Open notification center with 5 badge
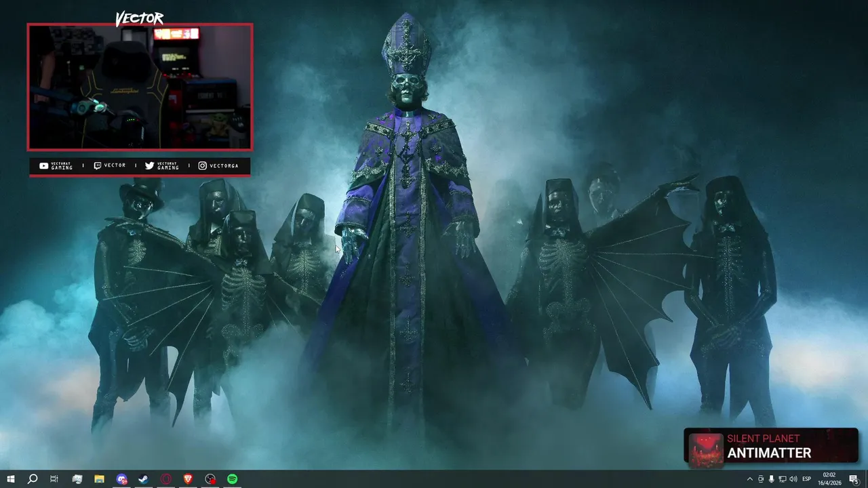 [854, 479]
